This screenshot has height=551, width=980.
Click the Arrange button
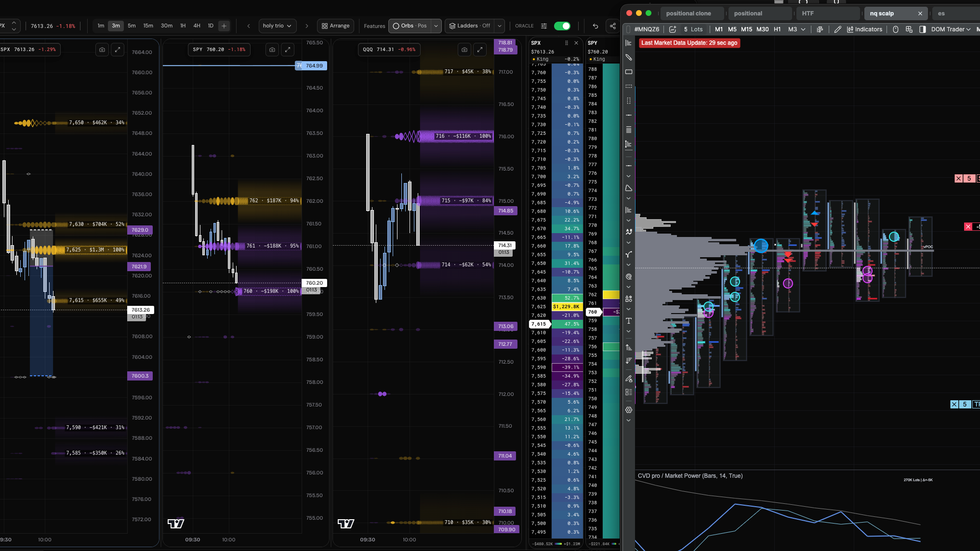(x=336, y=26)
